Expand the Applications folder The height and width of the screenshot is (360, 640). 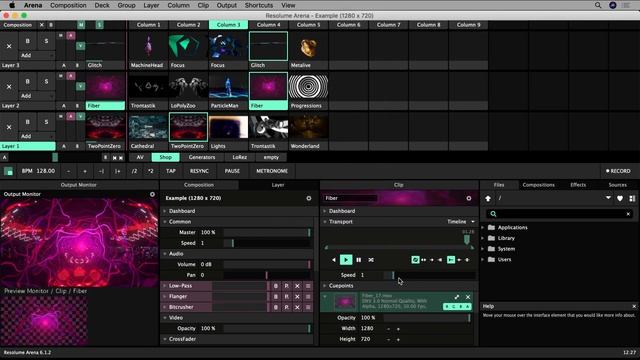[x=483, y=227]
